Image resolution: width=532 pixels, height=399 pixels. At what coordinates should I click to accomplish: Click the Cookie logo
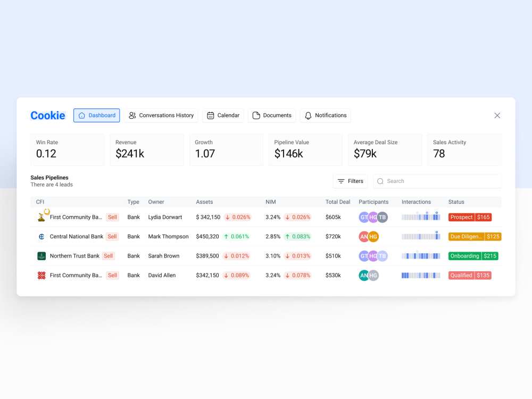click(48, 115)
